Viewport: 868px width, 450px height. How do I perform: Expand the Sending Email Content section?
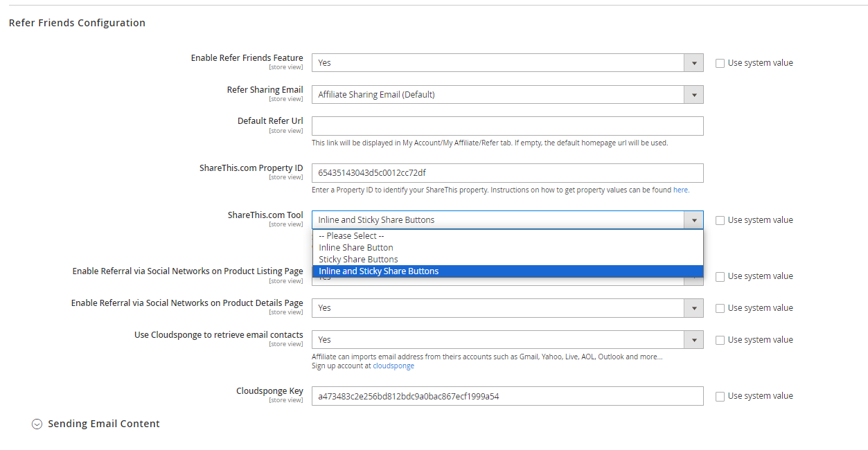[103, 424]
